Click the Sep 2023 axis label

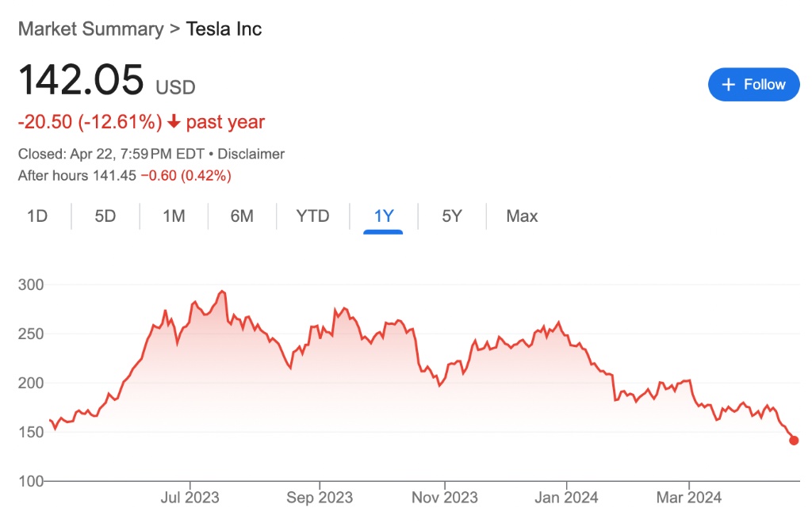[320, 498]
